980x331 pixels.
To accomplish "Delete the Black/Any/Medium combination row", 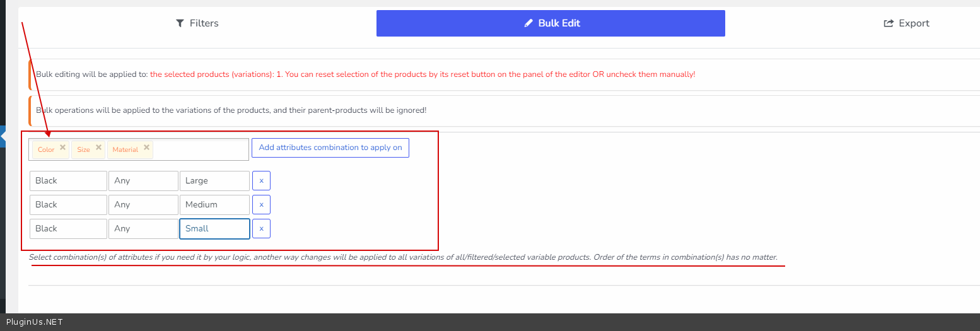I will coord(261,205).
